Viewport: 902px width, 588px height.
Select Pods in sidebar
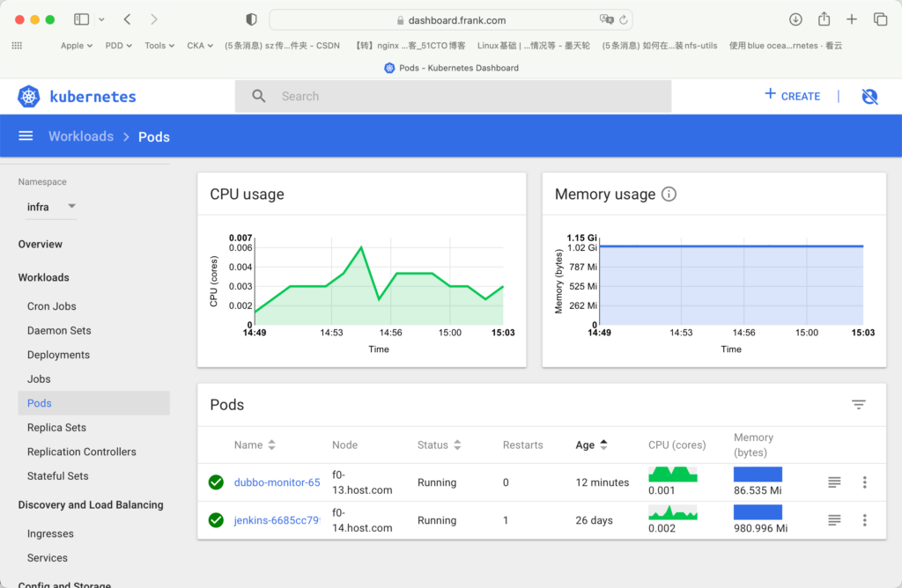tap(93, 403)
